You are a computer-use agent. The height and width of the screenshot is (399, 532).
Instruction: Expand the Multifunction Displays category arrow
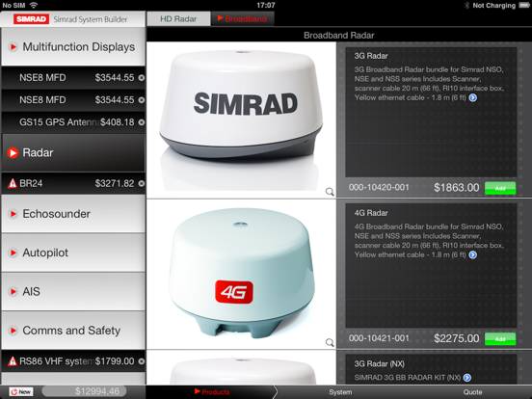(13, 47)
